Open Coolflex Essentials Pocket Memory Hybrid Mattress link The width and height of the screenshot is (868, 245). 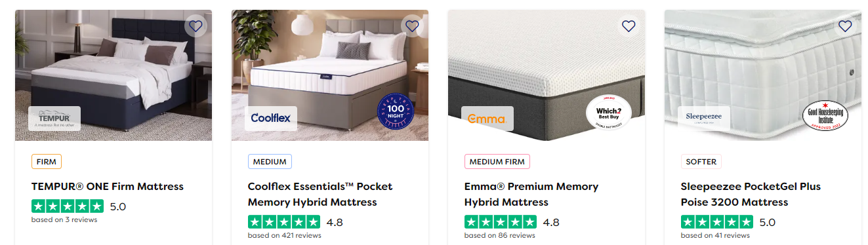click(x=320, y=195)
